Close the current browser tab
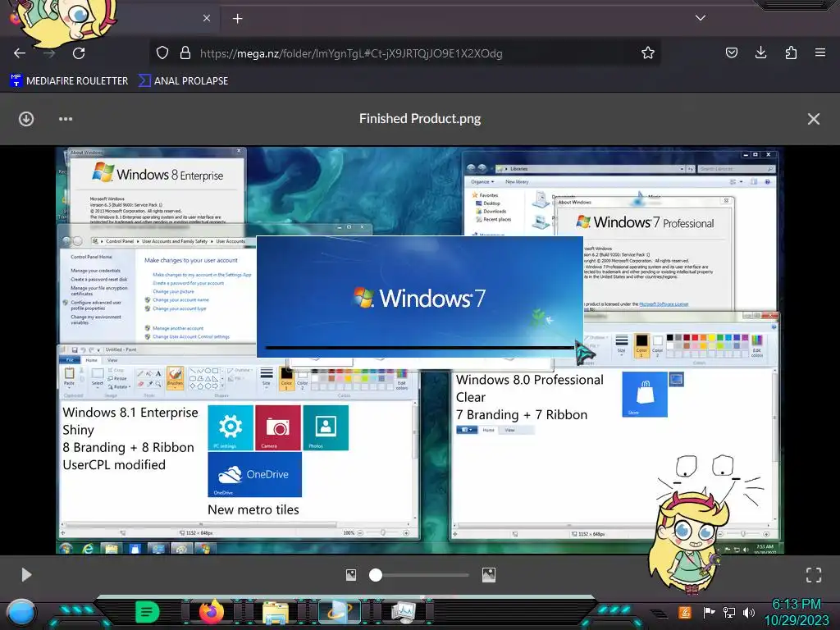 (207, 18)
